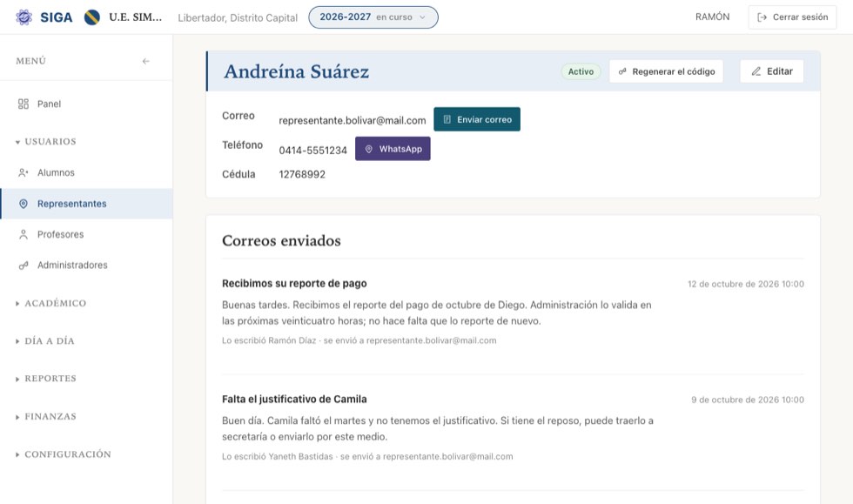853x504 pixels.
Task: Click the Cédula field label
Action: pos(238,174)
